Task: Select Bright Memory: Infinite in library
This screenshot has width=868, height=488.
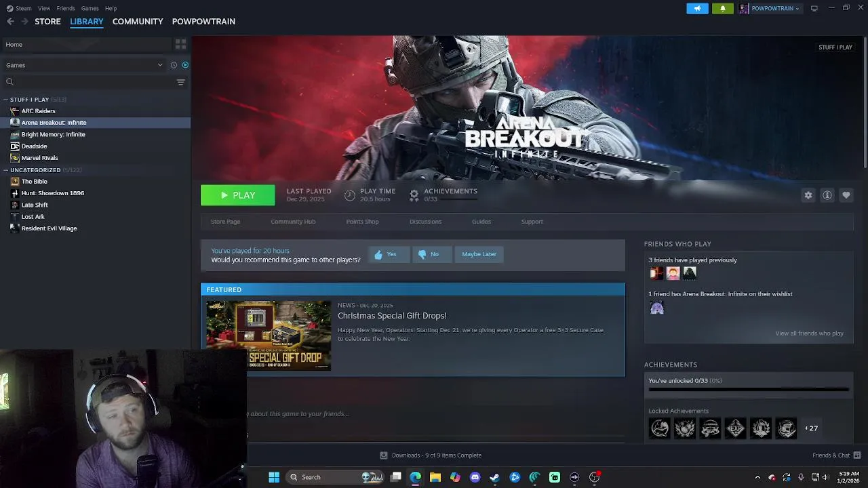Action: pos(53,134)
